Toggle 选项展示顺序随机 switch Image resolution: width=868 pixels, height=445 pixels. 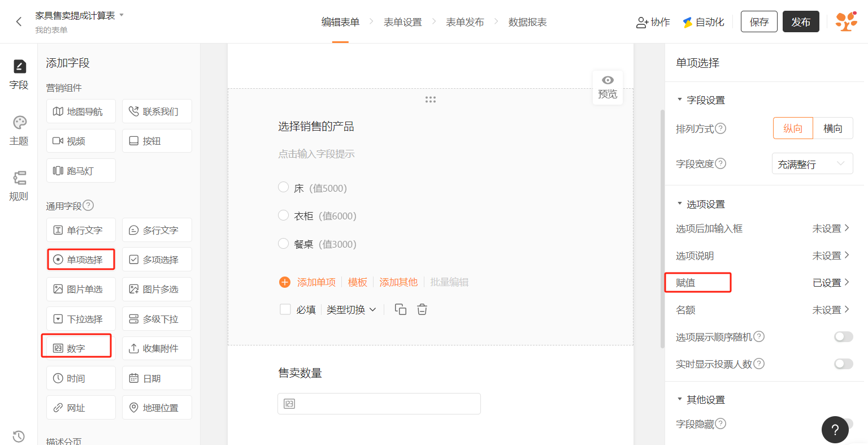(844, 336)
